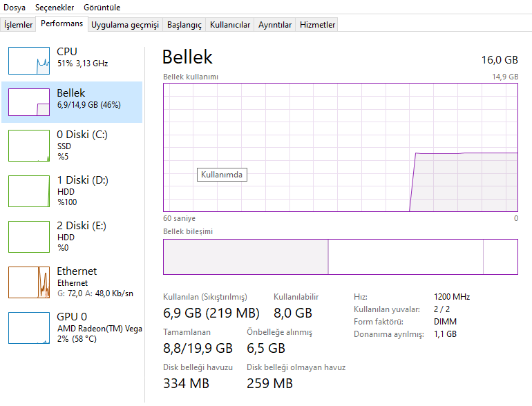Image resolution: width=532 pixels, height=406 pixels.
Task: Click the Bellek mini graph thumbnail
Action: click(x=29, y=102)
